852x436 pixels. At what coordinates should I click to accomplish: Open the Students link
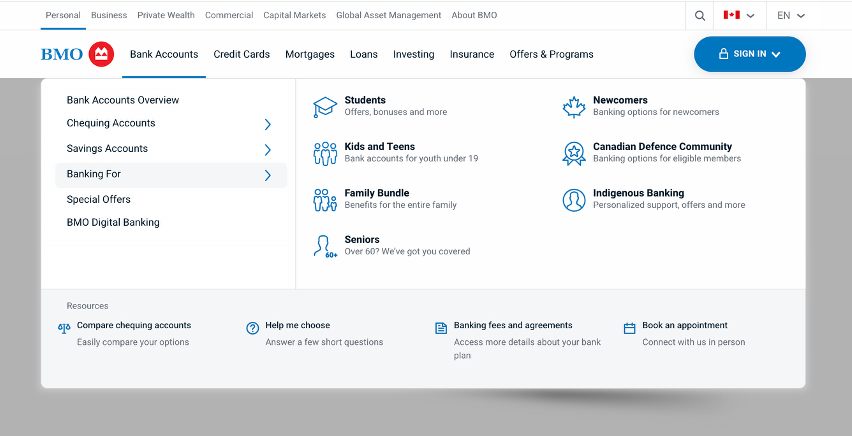[365, 100]
